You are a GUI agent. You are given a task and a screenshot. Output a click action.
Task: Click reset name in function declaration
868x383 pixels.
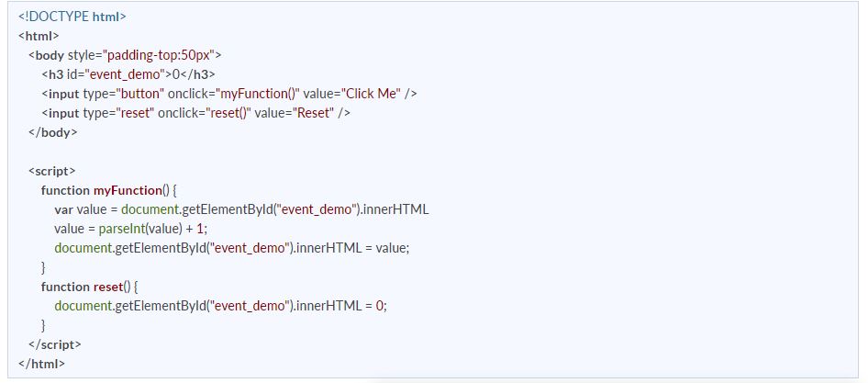106,287
